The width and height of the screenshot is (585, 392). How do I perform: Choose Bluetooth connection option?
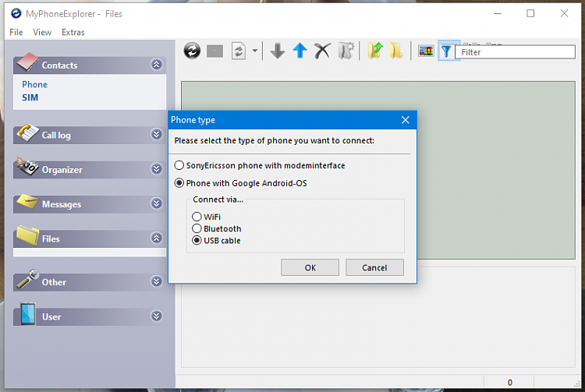pyautogui.click(x=197, y=228)
